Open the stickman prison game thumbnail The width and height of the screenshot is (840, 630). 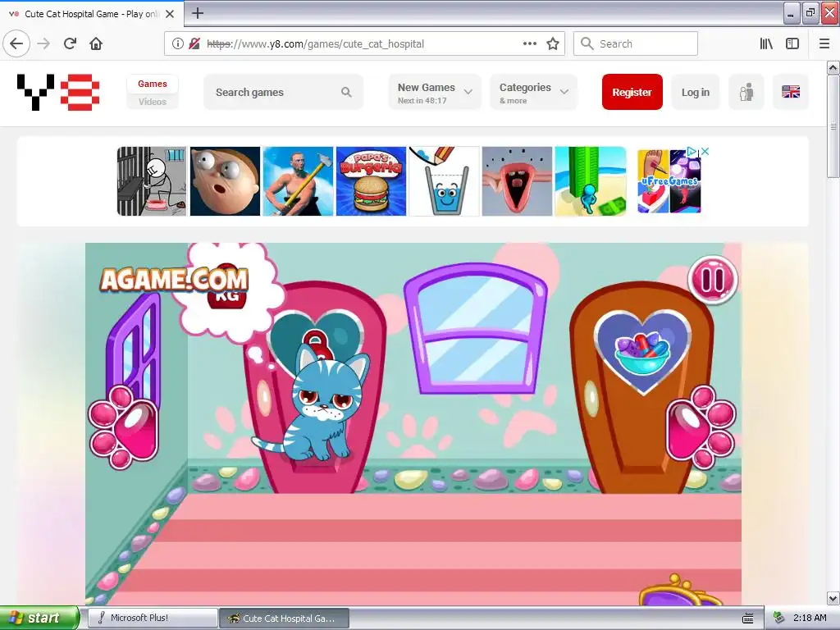click(152, 181)
